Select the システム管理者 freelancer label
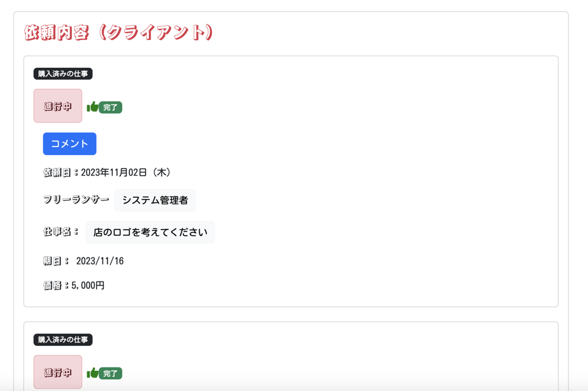The height and width of the screenshot is (391, 588). tap(155, 200)
